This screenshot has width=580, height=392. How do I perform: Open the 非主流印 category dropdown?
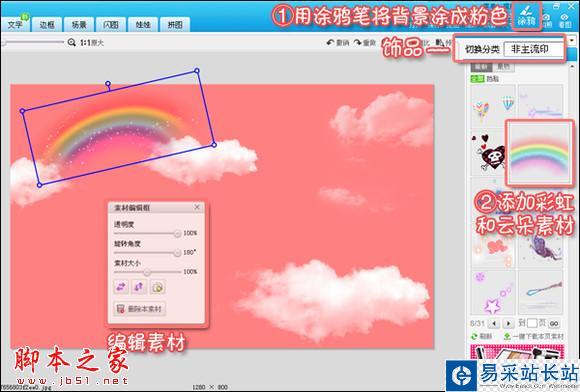(x=534, y=49)
